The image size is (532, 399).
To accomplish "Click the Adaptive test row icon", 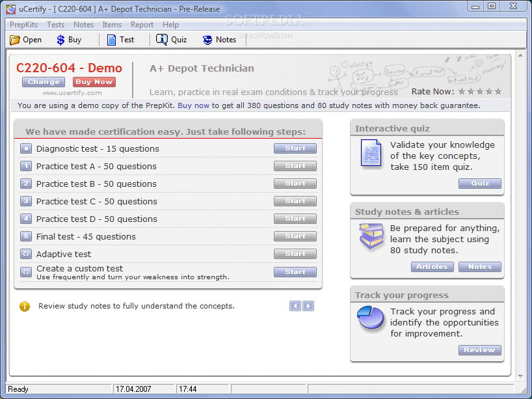I will (x=26, y=254).
